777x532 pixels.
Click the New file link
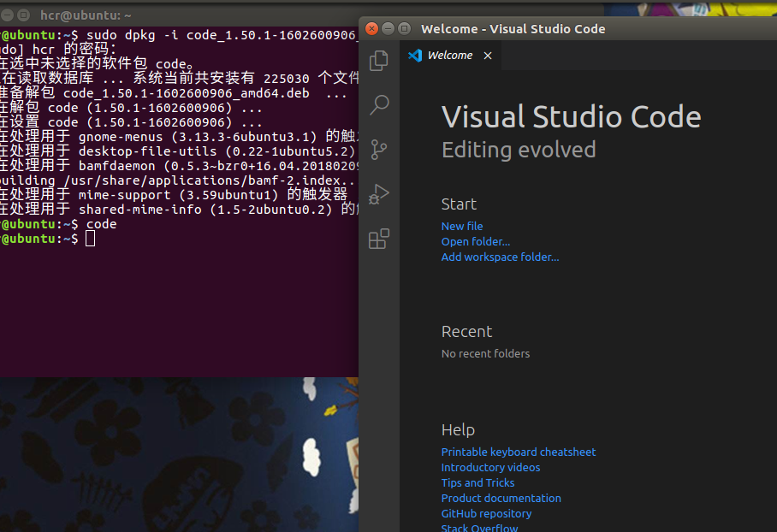click(x=462, y=226)
